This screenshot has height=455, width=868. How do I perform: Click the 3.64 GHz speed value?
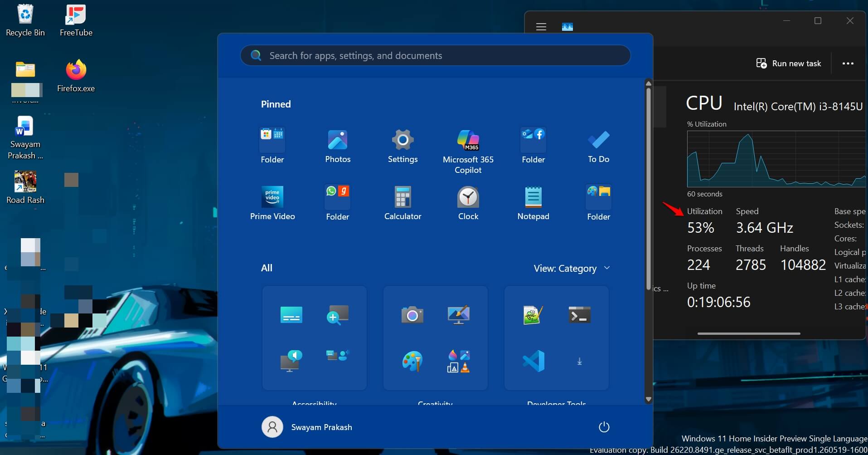tap(764, 227)
